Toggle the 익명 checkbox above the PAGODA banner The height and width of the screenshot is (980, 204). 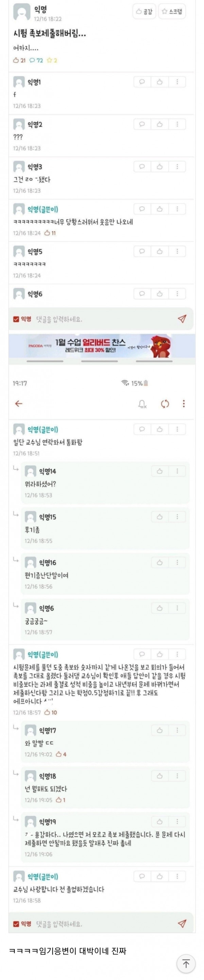pos(16,319)
